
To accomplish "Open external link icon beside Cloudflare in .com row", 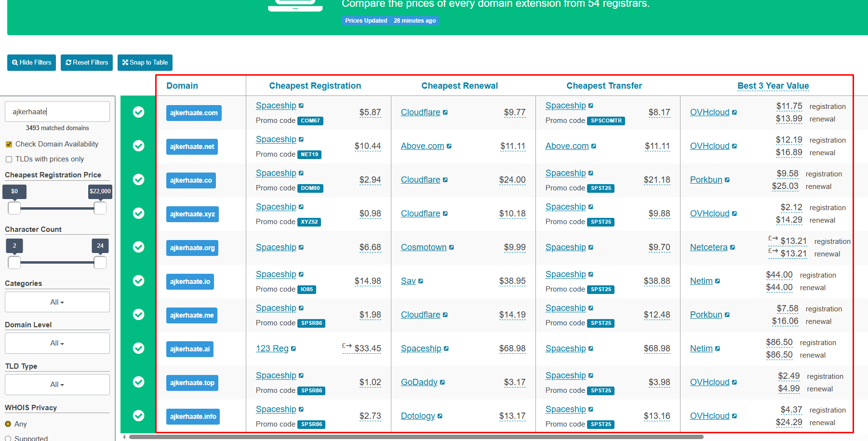I will (x=445, y=112).
